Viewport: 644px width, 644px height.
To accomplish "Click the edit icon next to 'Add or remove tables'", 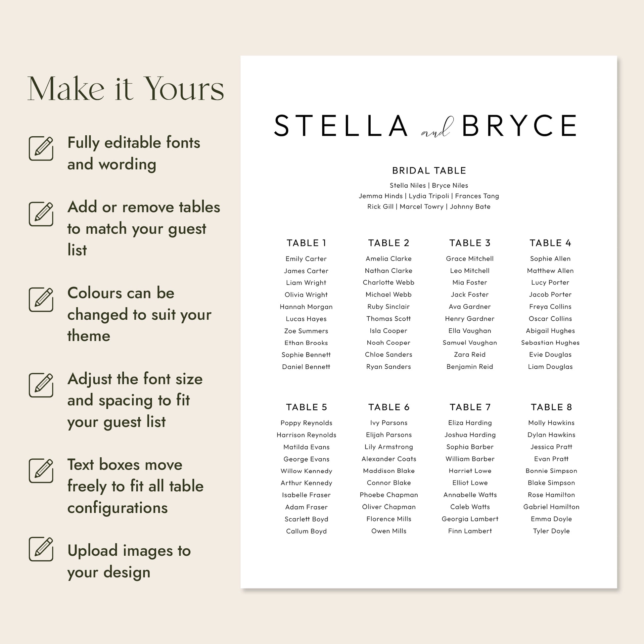I will 41,214.
